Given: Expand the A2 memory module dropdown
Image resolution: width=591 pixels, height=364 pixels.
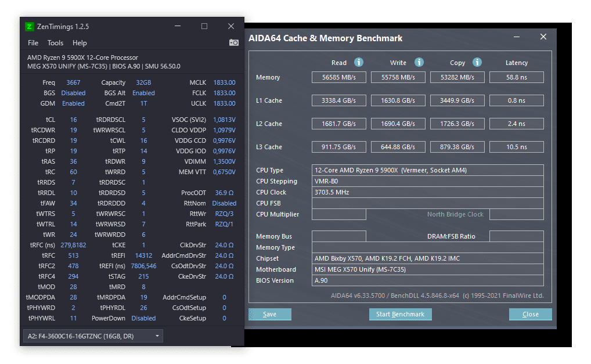Looking at the screenshot, I should pyautogui.click(x=93, y=336).
